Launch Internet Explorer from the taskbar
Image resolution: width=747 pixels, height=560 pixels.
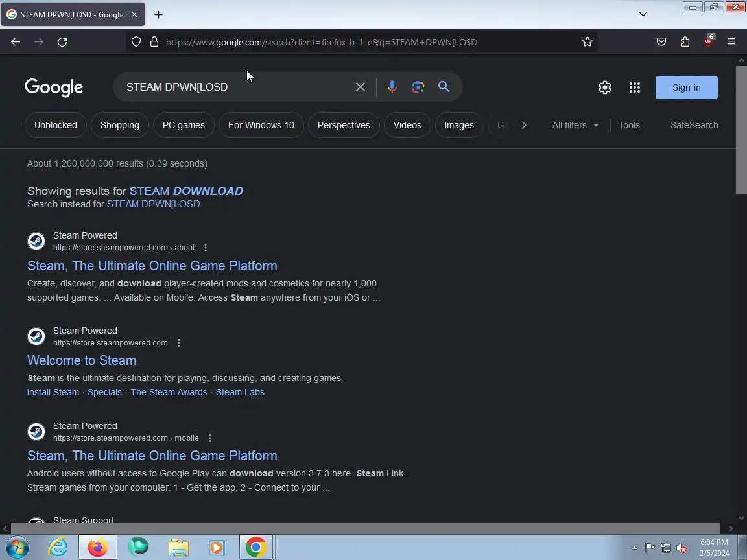click(58, 548)
